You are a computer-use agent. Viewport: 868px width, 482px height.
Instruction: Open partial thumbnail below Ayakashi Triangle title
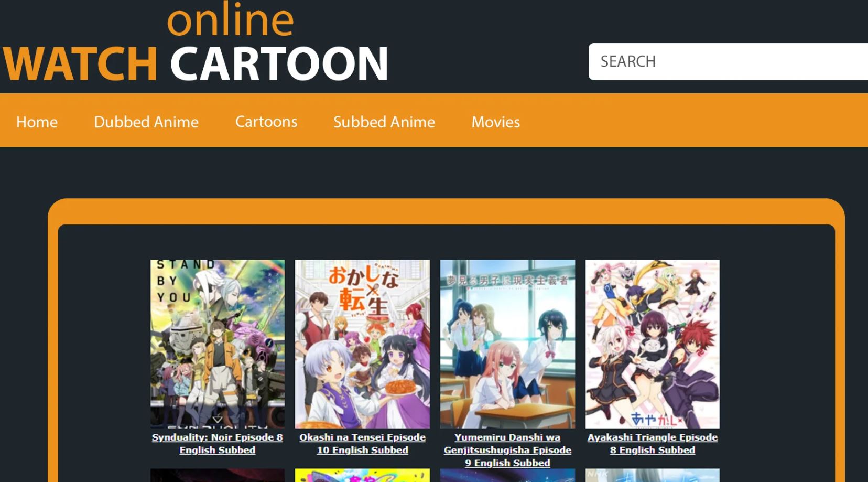coord(652,475)
